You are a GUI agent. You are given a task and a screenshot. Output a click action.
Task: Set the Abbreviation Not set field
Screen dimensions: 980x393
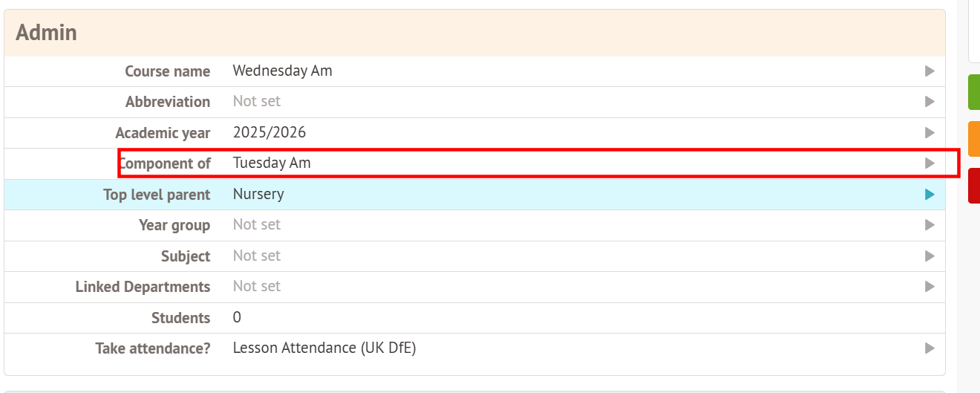click(x=257, y=102)
